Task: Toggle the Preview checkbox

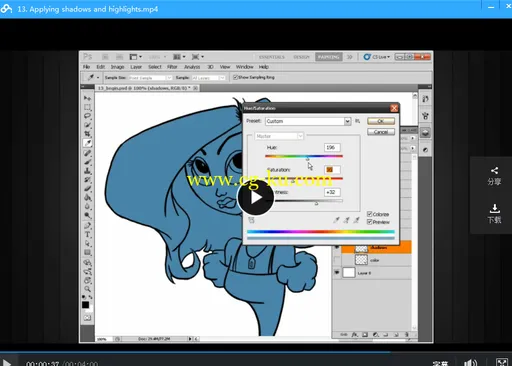Action: 369,222
